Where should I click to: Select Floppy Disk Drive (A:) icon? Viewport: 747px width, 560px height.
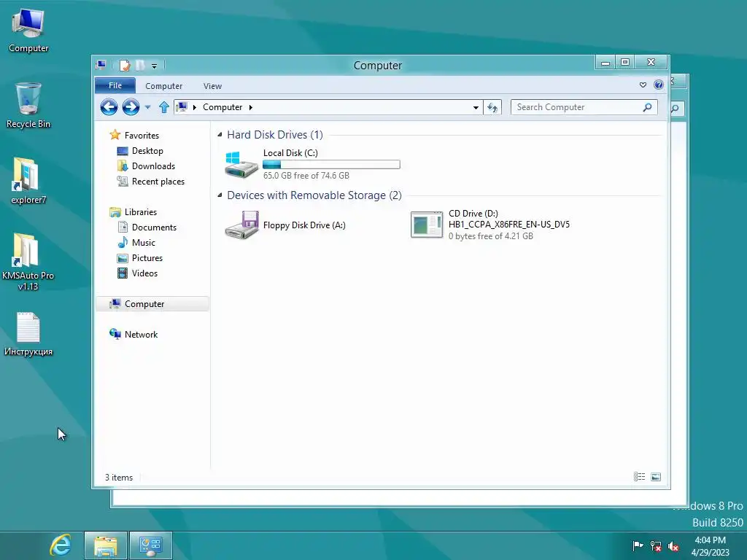tap(241, 225)
